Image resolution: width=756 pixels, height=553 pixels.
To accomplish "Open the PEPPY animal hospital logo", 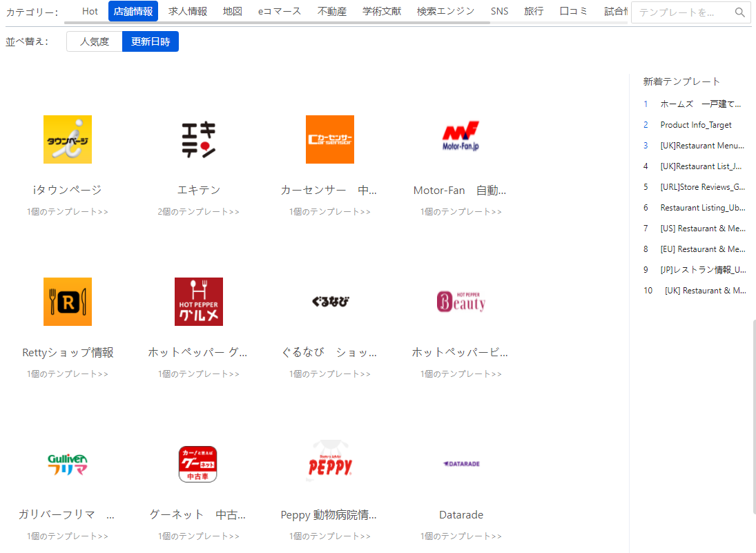I will pyautogui.click(x=330, y=464).
